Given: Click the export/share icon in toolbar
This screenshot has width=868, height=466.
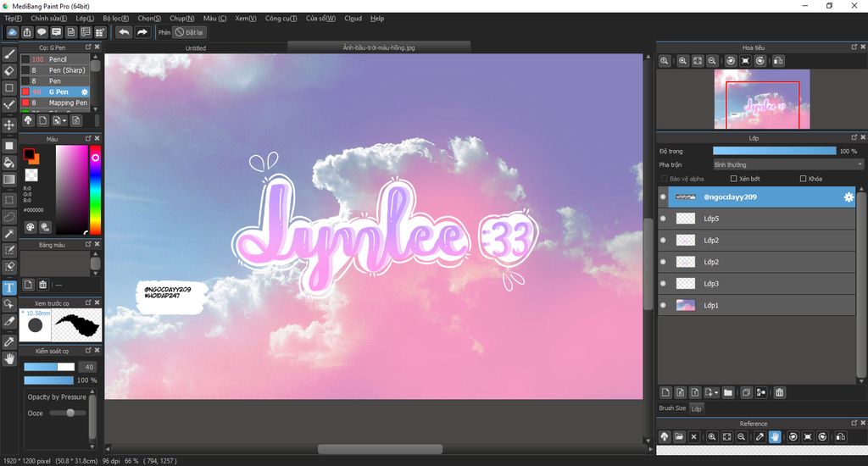Looking at the screenshot, I should 27,32.
